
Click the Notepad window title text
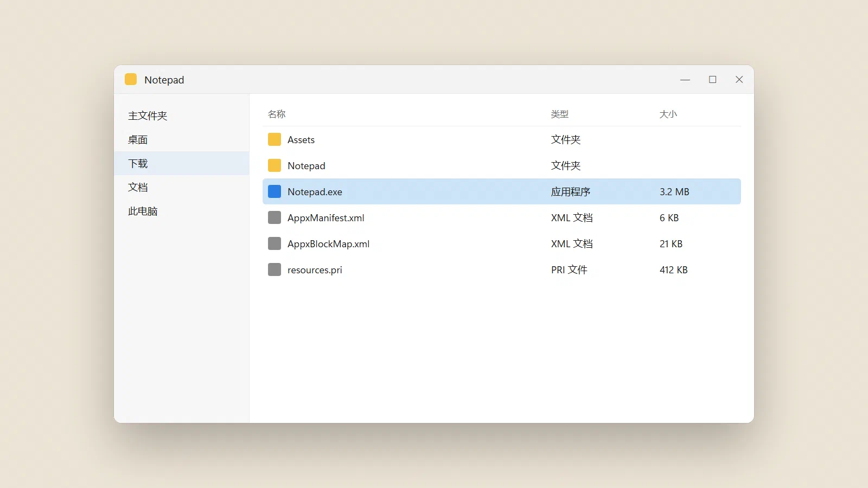click(164, 80)
